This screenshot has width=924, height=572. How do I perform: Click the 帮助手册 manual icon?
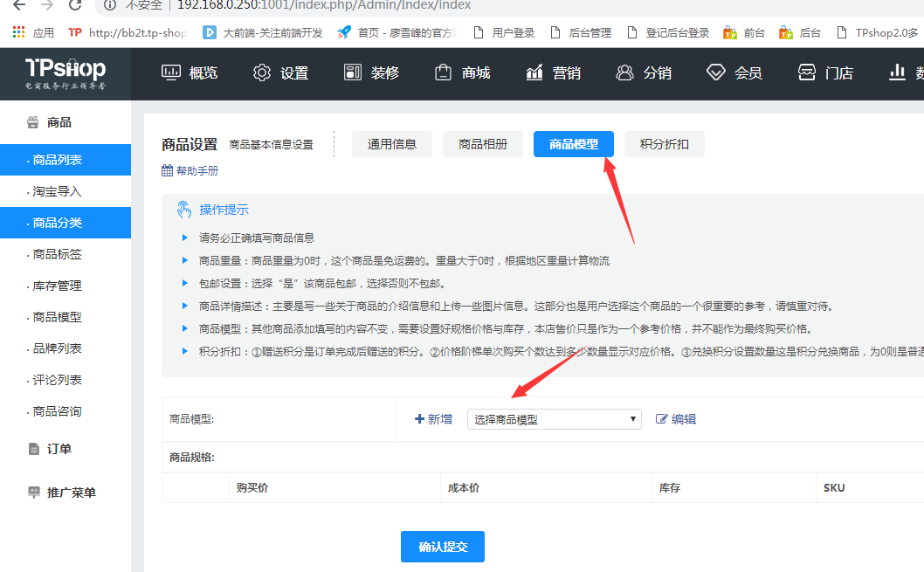167,170
